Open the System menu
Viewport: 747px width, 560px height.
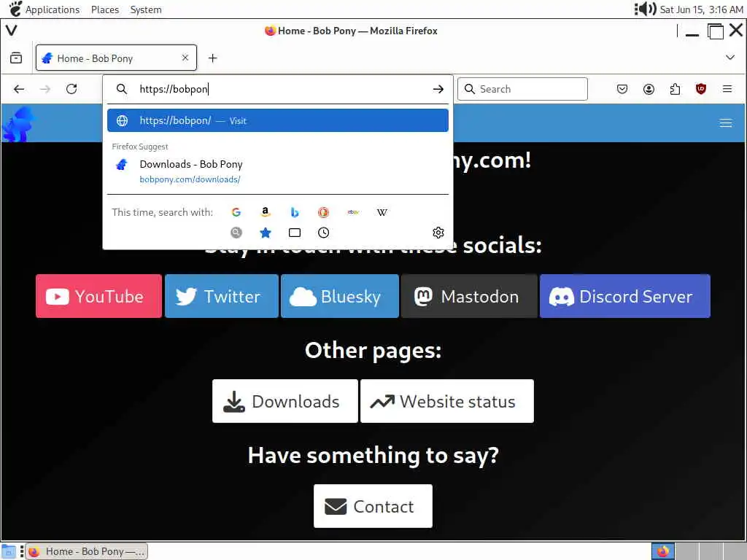pos(146,9)
